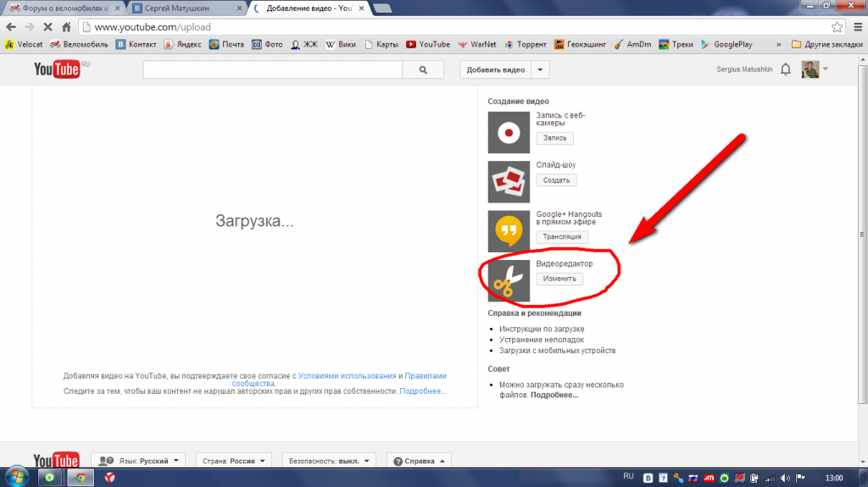Image resolution: width=868 pixels, height=487 pixels.
Task: Stop page loading with X icon
Action: [x=47, y=26]
